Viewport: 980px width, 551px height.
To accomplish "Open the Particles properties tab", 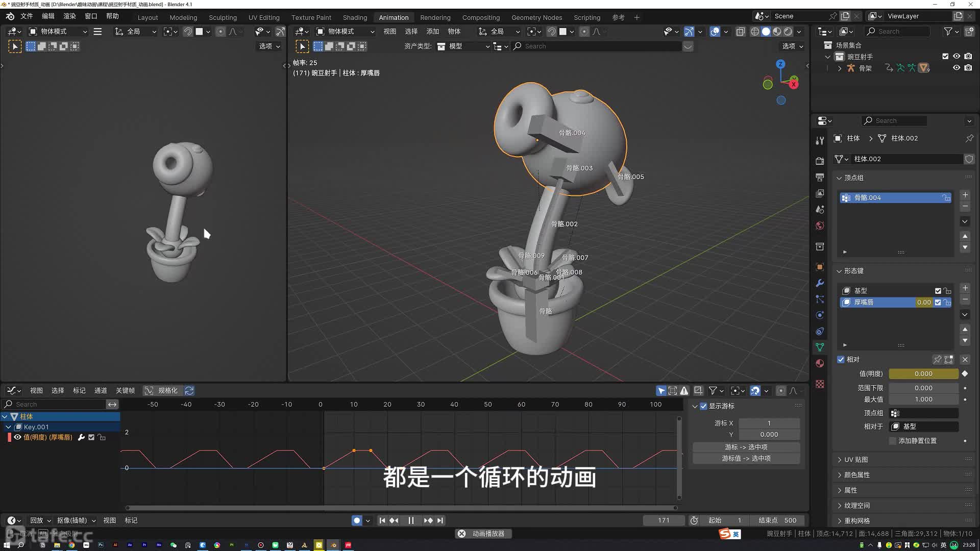I will pyautogui.click(x=820, y=299).
